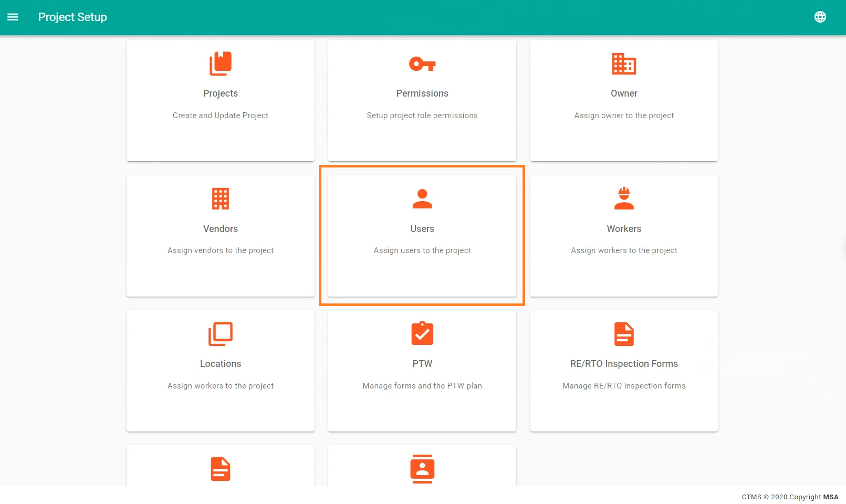The height and width of the screenshot is (504, 846).
Task: Click 'Assign owner to the project' text
Action: coord(624,115)
